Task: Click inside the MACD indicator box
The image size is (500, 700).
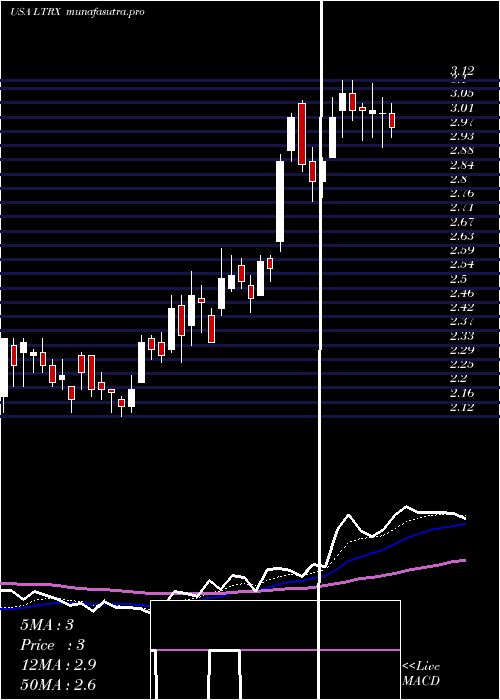Action: pyautogui.click(x=275, y=650)
